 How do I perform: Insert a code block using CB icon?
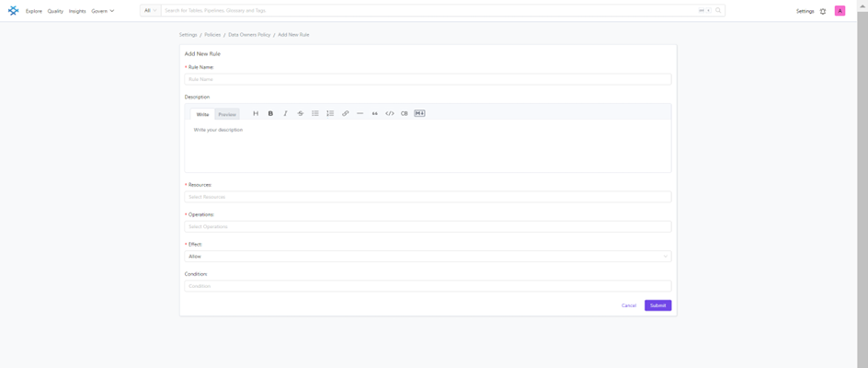[404, 114]
